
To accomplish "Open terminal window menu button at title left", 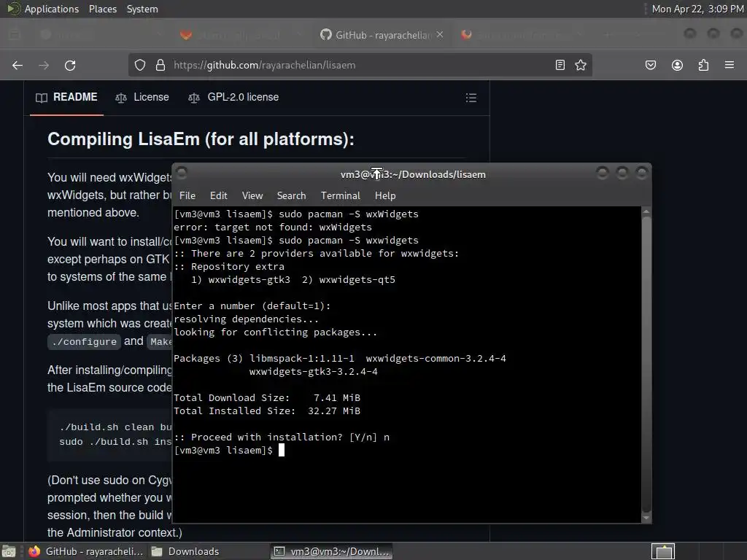I will point(182,172).
